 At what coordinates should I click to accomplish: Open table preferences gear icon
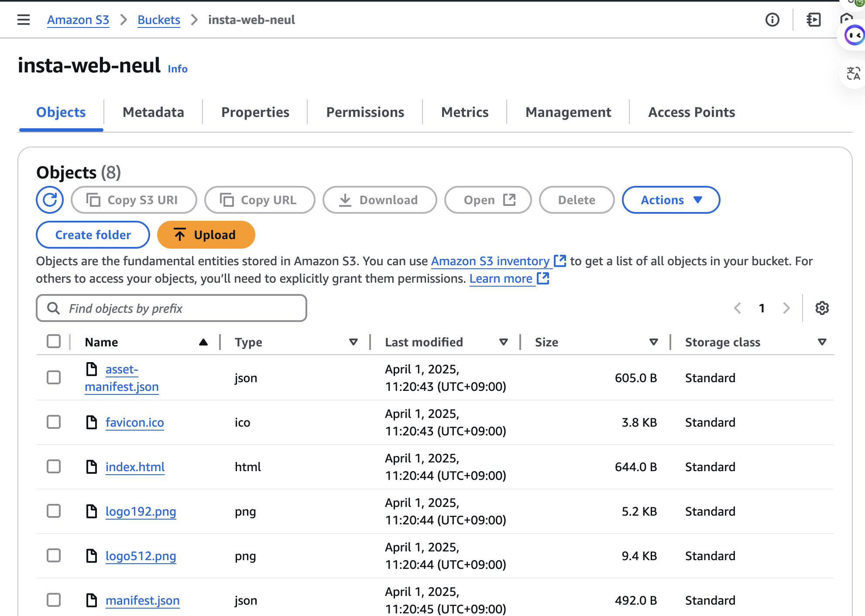pos(822,308)
